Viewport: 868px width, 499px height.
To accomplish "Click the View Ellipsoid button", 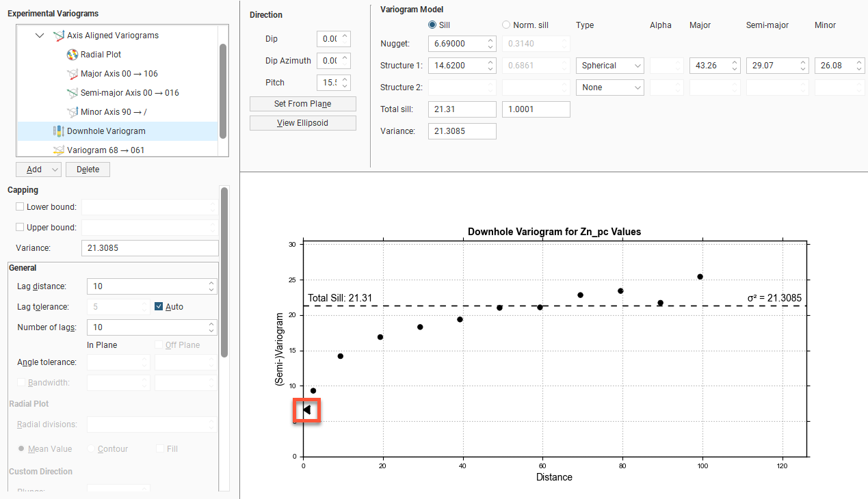I will [x=302, y=123].
